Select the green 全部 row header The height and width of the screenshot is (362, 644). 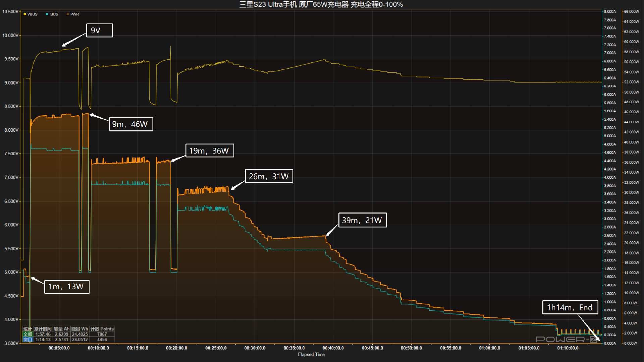(x=28, y=335)
